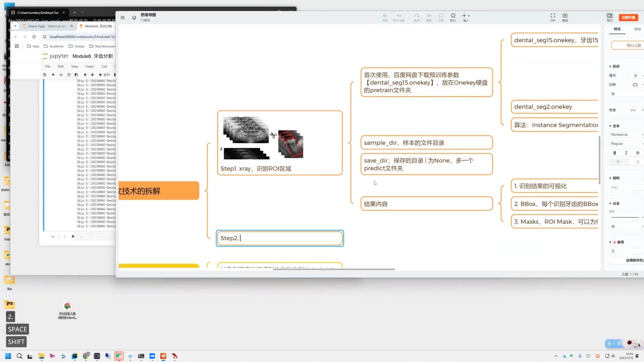Select the sample_dir 样本的文件目录 node

pos(427,143)
